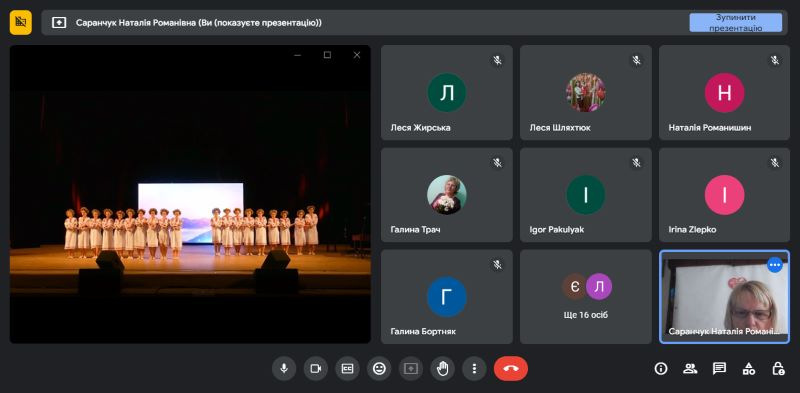Viewport: 800px width, 393px height.
Task: Click muted mic icon on Igor Pakulyak tile
Action: pos(636,163)
